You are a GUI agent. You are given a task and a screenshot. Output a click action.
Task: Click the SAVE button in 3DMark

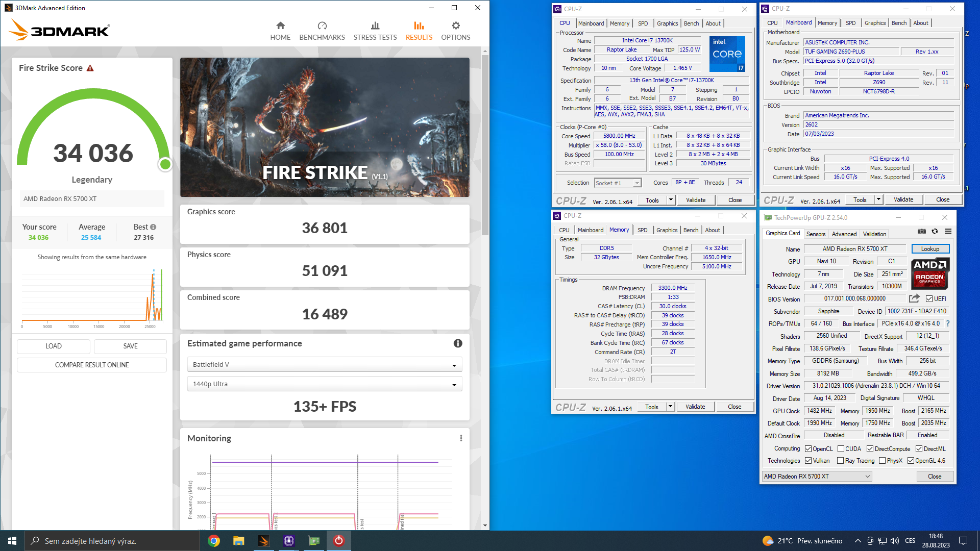tap(131, 346)
